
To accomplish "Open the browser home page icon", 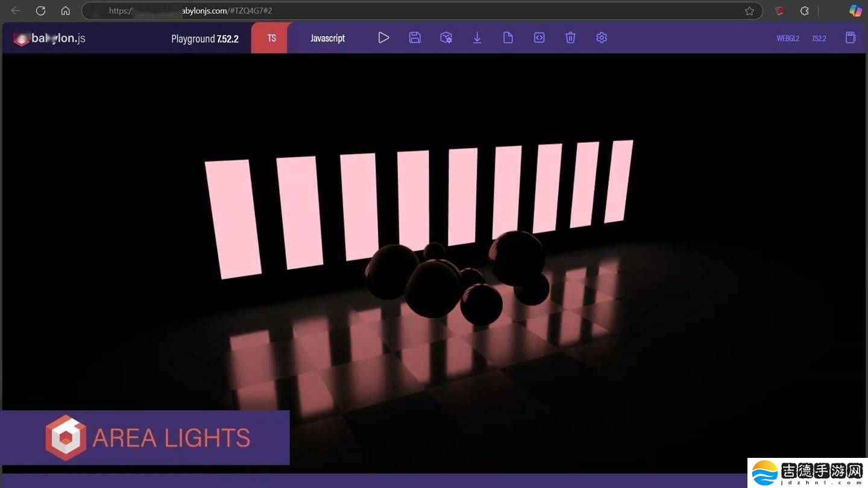I will tap(65, 11).
